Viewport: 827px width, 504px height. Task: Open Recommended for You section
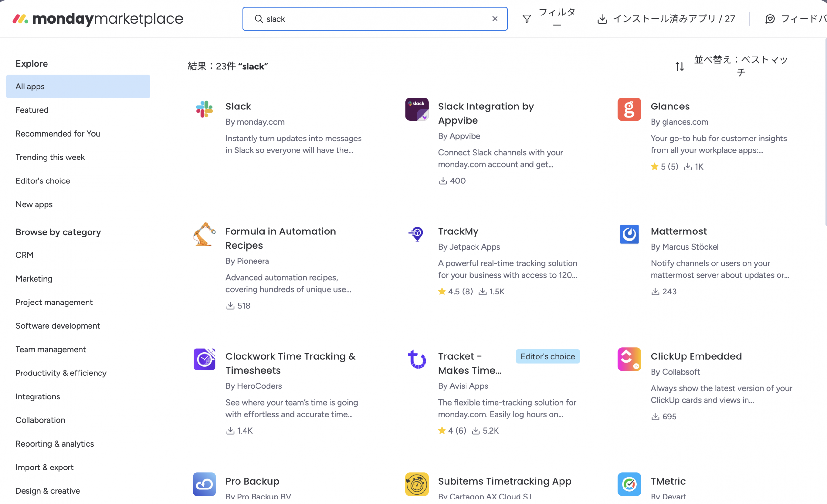pos(58,134)
